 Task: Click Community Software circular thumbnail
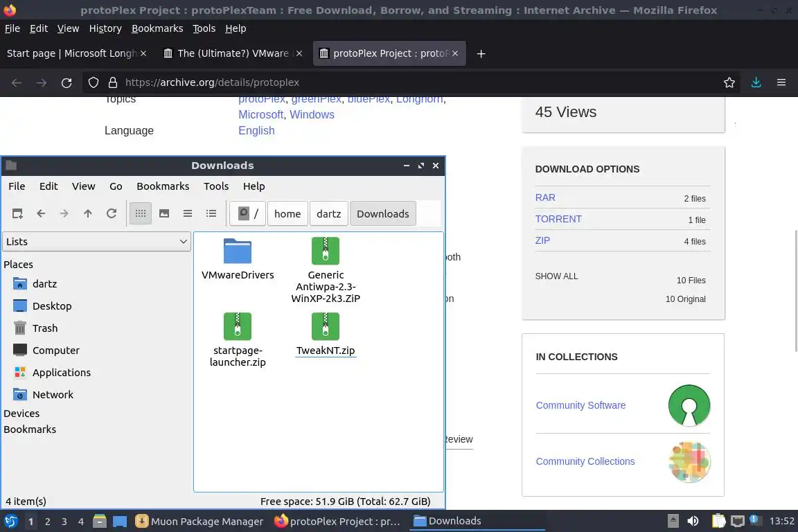point(689,405)
